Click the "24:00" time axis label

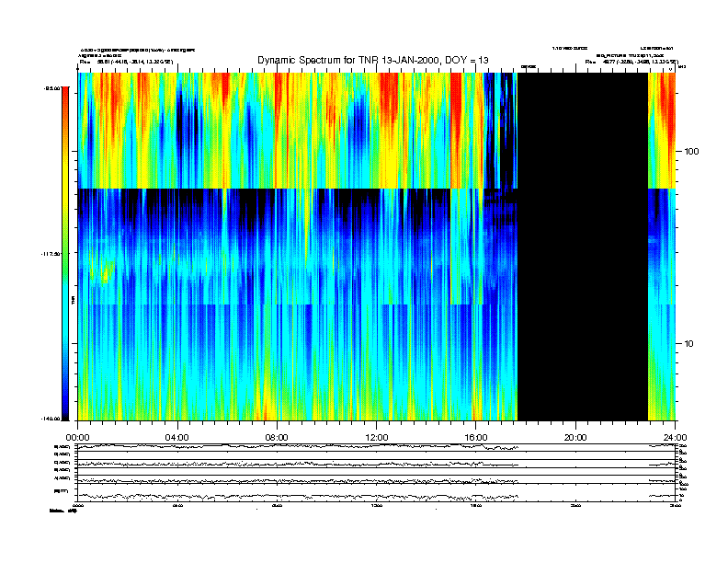[x=675, y=438]
